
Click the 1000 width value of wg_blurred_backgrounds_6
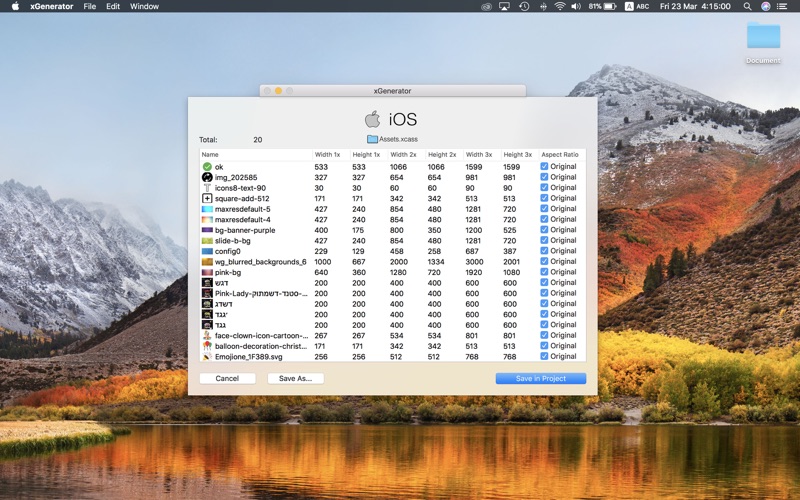tap(322, 262)
